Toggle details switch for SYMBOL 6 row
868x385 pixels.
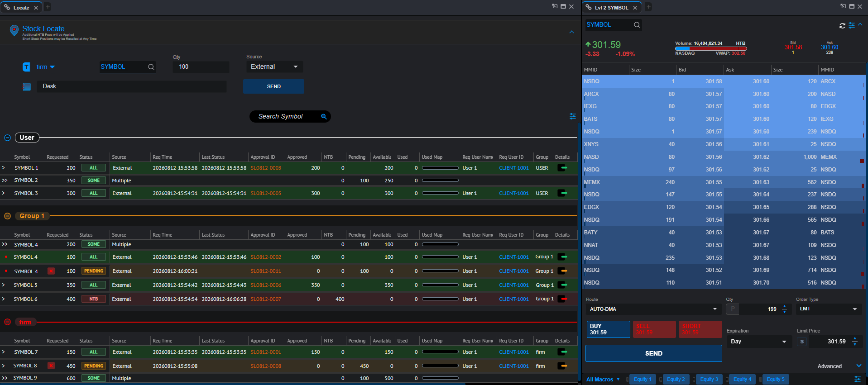pos(562,299)
